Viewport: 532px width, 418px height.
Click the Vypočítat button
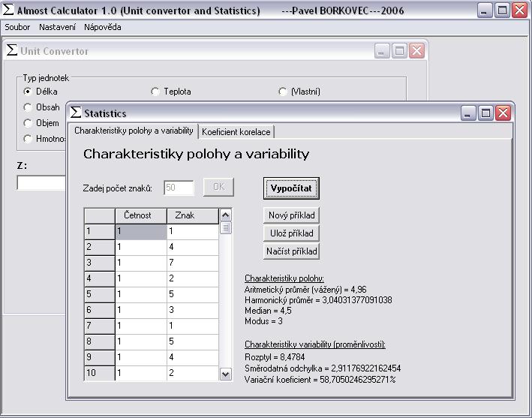pos(291,188)
